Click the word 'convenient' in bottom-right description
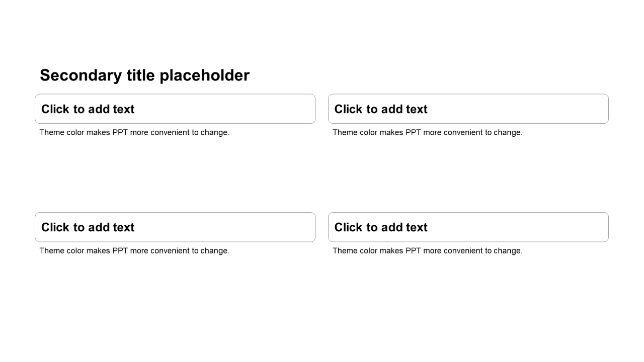Image resolution: width=644 pixels, height=362 pixels. 463,251
